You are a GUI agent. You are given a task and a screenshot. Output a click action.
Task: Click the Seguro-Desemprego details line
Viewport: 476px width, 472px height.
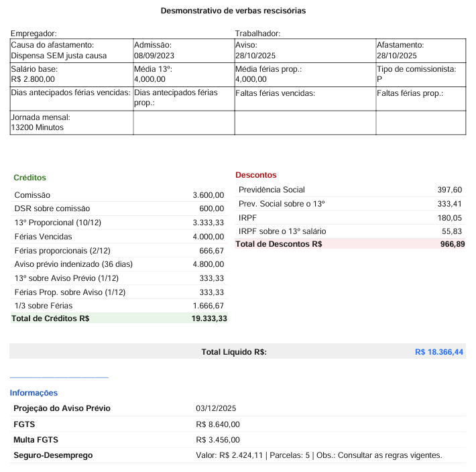tap(319, 455)
